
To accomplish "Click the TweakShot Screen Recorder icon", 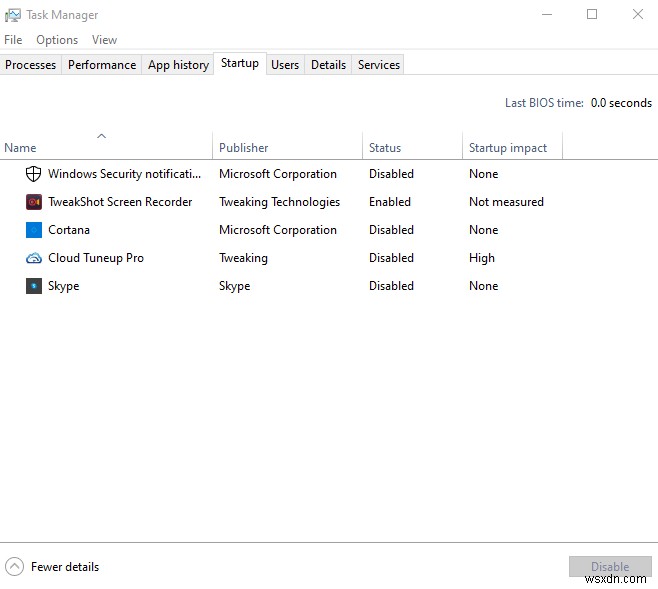I will click(34, 202).
